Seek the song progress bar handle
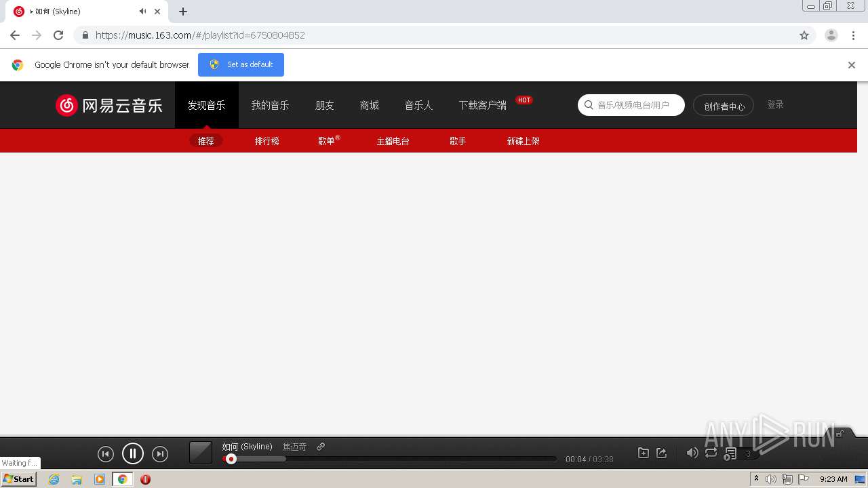This screenshot has width=868, height=488. pyautogui.click(x=231, y=459)
